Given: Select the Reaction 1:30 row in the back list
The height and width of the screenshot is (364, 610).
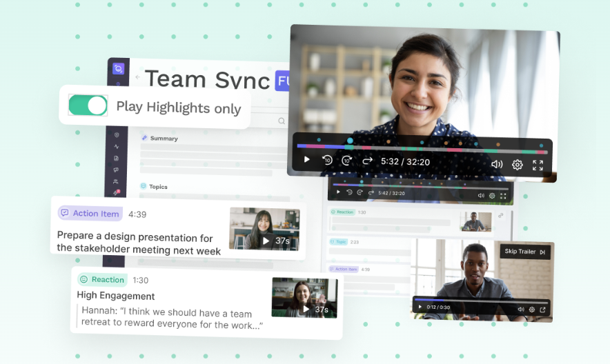Looking at the screenshot, I should click(411, 221).
